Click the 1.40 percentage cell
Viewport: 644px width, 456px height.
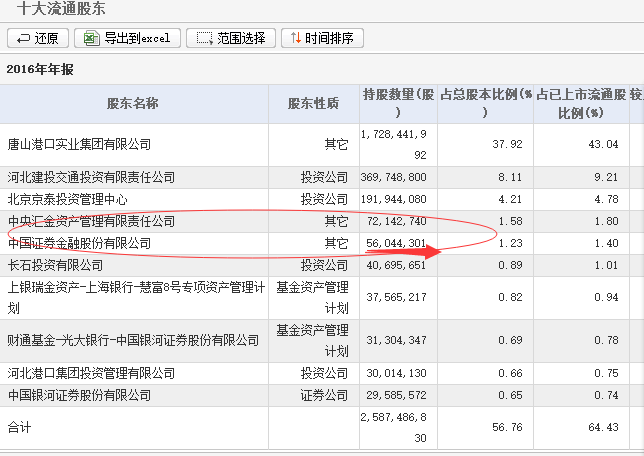[606, 244]
